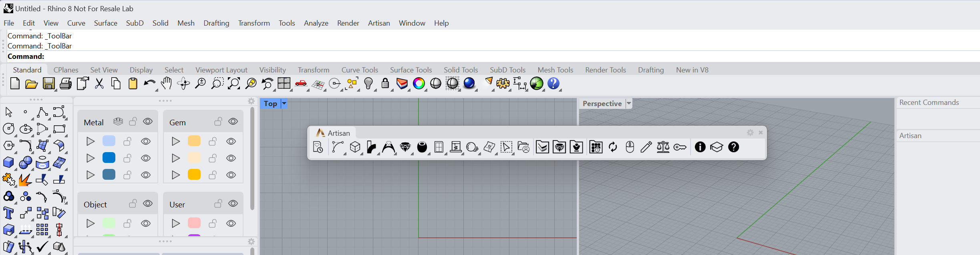Toggle visibility eye of Object group header
The width and height of the screenshot is (980, 255).
click(x=148, y=203)
